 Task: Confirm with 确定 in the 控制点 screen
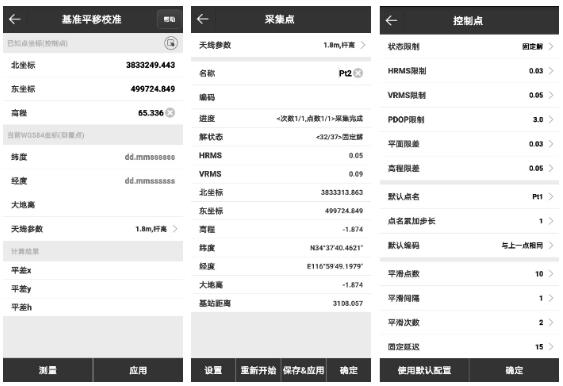(x=514, y=370)
